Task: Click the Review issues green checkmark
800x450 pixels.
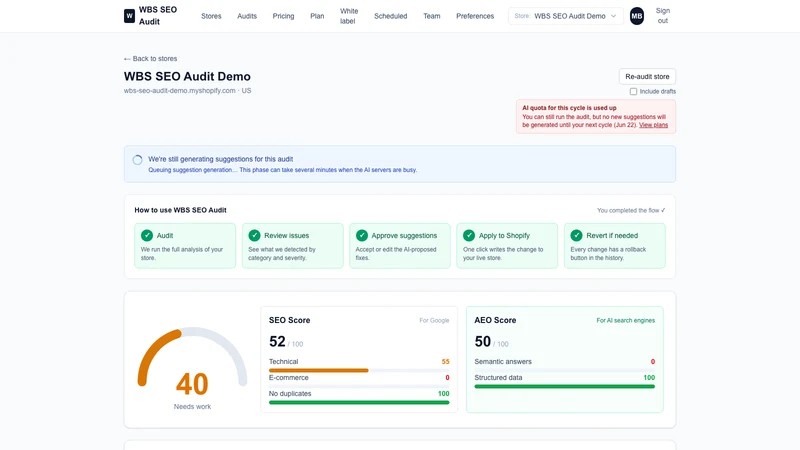Action: coord(254,235)
